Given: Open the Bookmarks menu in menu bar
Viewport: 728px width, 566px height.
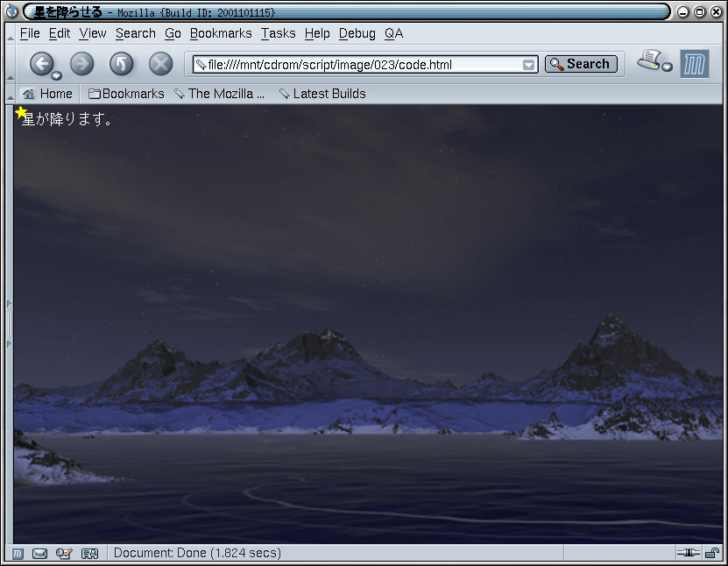Looking at the screenshot, I should point(221,33).
